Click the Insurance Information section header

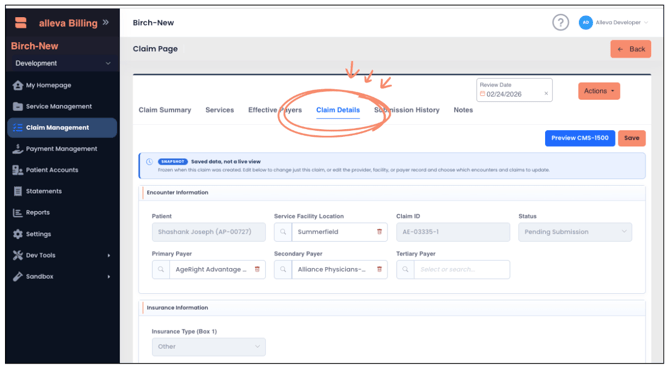click(177, 308)
